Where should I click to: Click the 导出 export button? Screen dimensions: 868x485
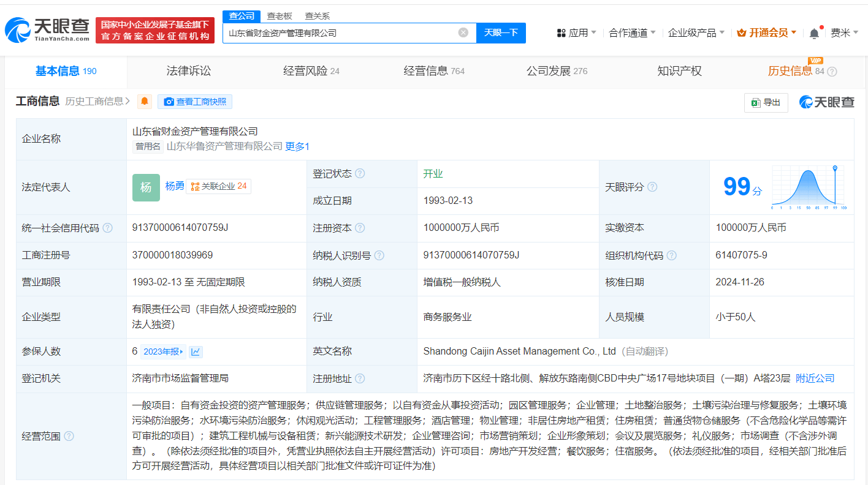pyautogui.click(x=766, y=102)
